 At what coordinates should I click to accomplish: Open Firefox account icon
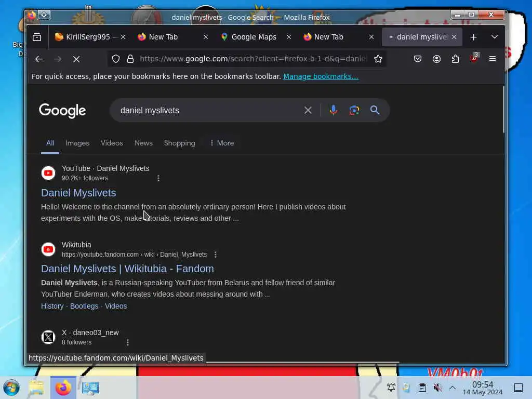[x=436, y=59]
